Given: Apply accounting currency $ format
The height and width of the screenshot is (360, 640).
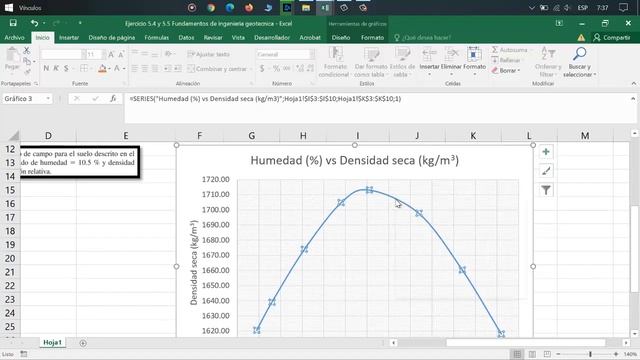Looking at the screenshot, I should pos(262,69).
